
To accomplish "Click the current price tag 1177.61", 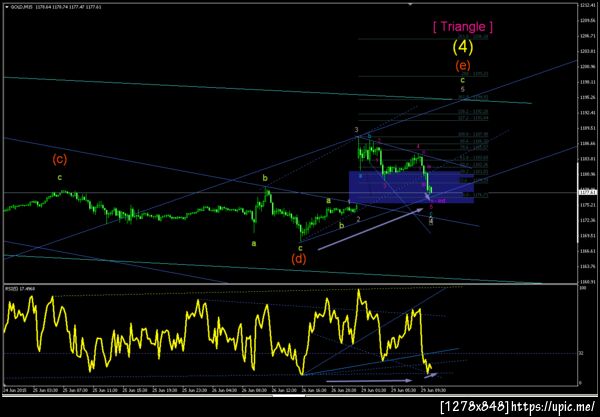I will 588,192.
